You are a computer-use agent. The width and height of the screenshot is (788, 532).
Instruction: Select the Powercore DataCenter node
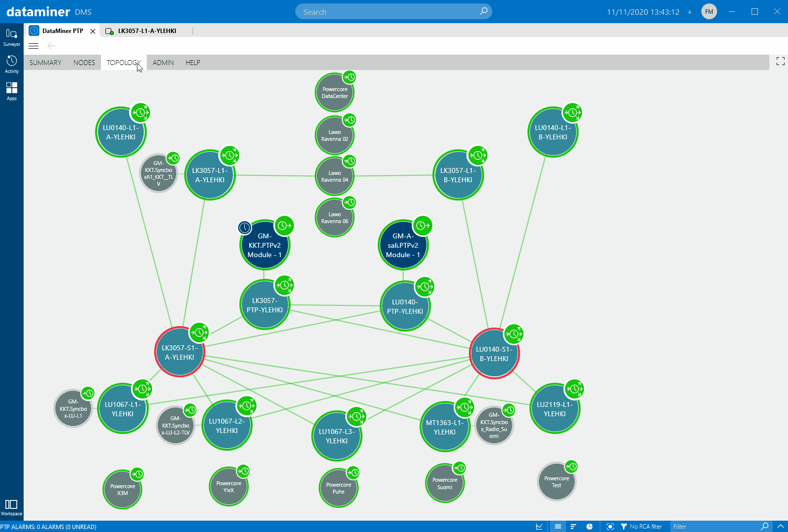tap(334, 93)
